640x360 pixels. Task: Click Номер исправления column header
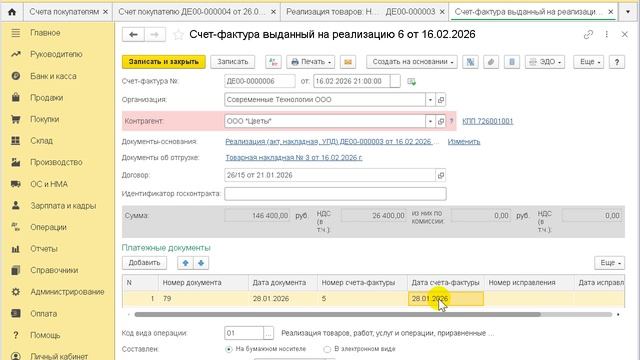point(529,282)
